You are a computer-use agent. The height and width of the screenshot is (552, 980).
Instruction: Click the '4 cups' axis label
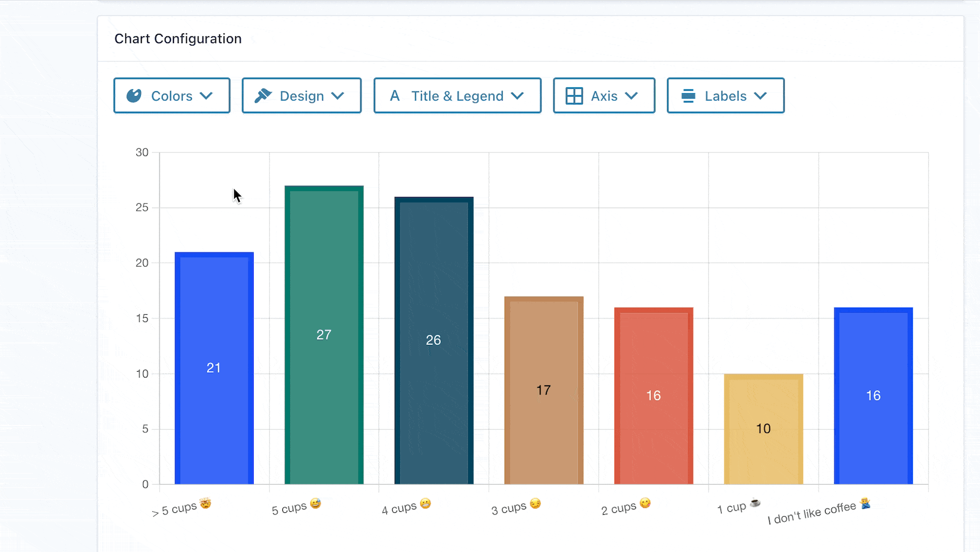tap(406, 507)
